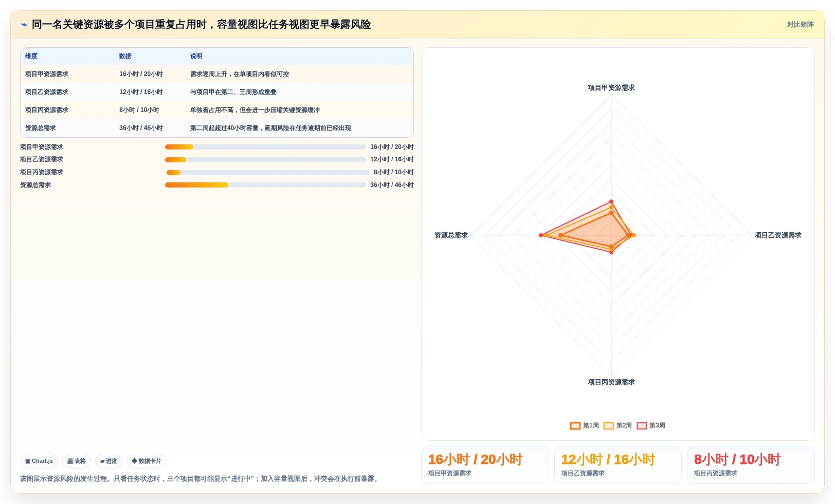Click the footer caption starting 该图展示资源风险

pyautogui.click(x=201, y=479)
